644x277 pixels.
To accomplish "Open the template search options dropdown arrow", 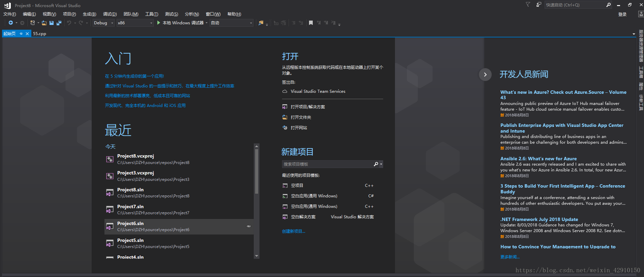I will [381, 164].
